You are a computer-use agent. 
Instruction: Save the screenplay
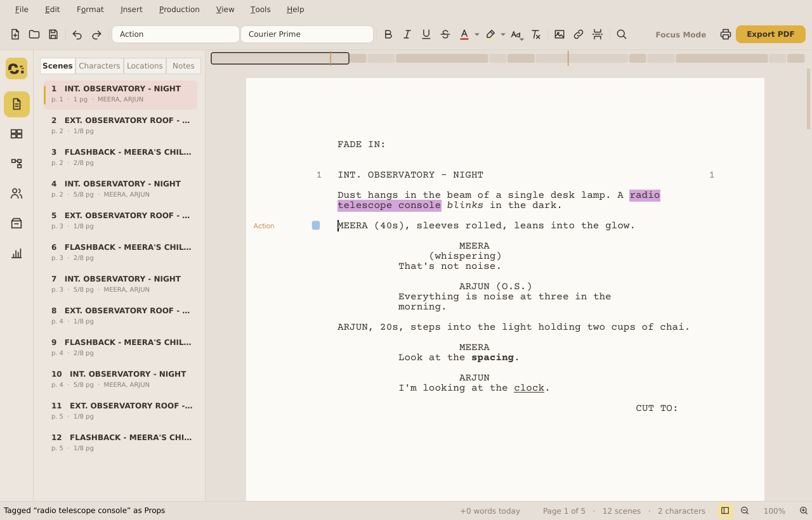pos(53,34)
